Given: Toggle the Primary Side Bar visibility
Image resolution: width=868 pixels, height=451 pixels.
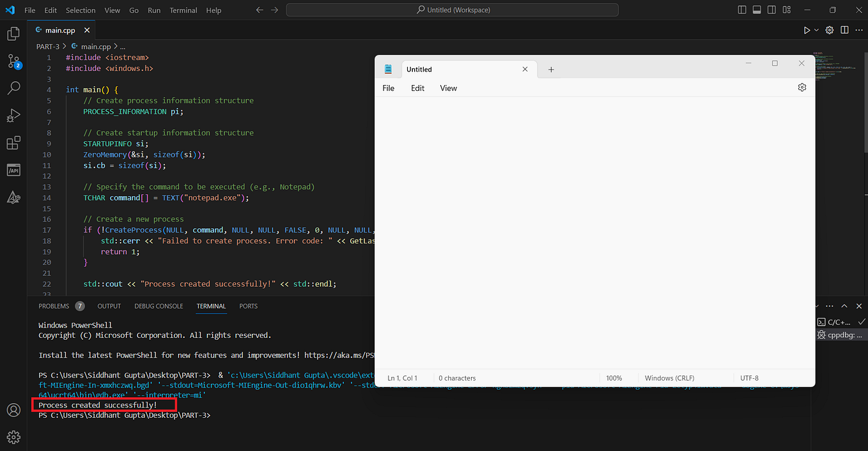Looking at the screenshot, I should [741, 10].
